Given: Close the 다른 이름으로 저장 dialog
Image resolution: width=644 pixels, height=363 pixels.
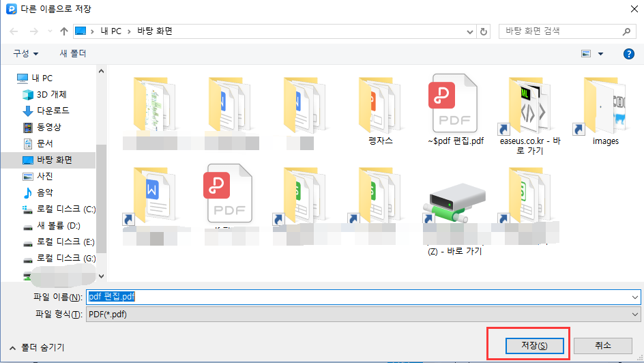Looking at the screenshot, I should (x=634, y=9).
